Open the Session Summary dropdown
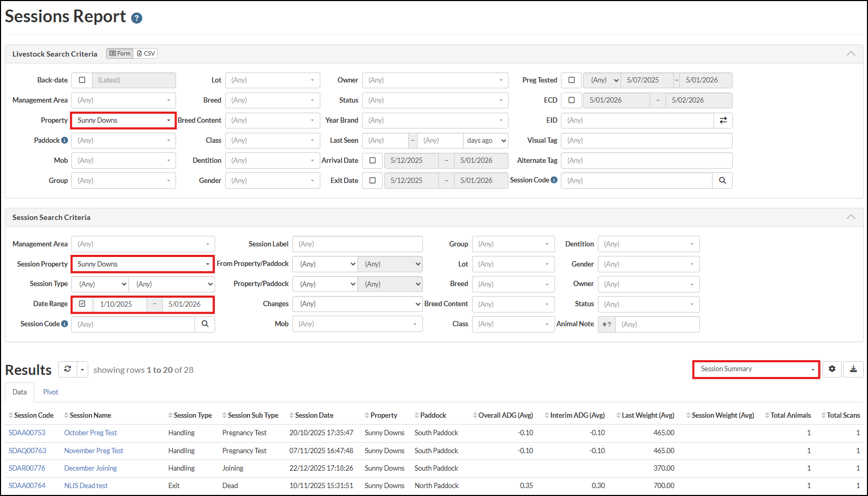Screen dimensions: 868x496 pos(756,369)
